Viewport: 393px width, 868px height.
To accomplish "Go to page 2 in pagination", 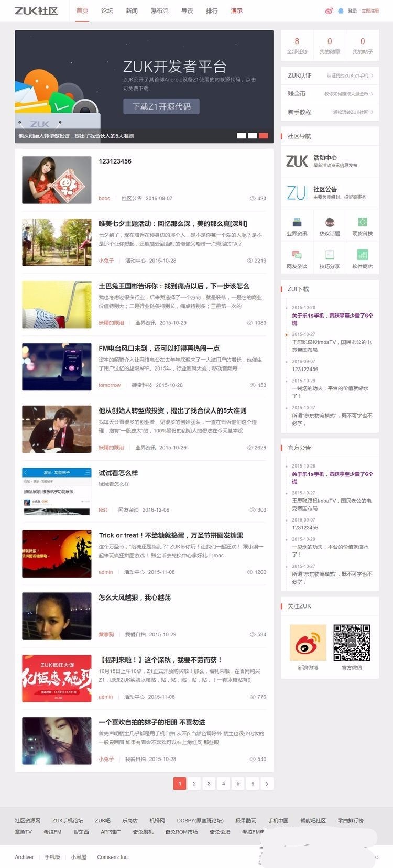I will tap(194, 784).
